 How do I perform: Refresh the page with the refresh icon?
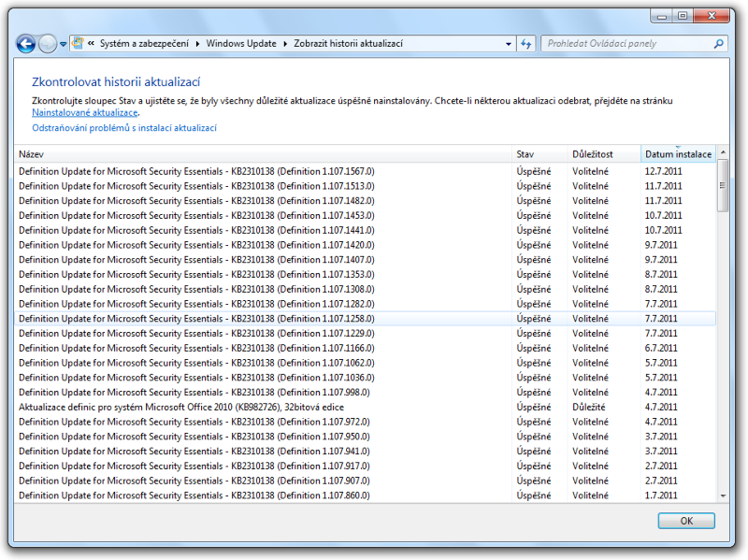point(526,44)
